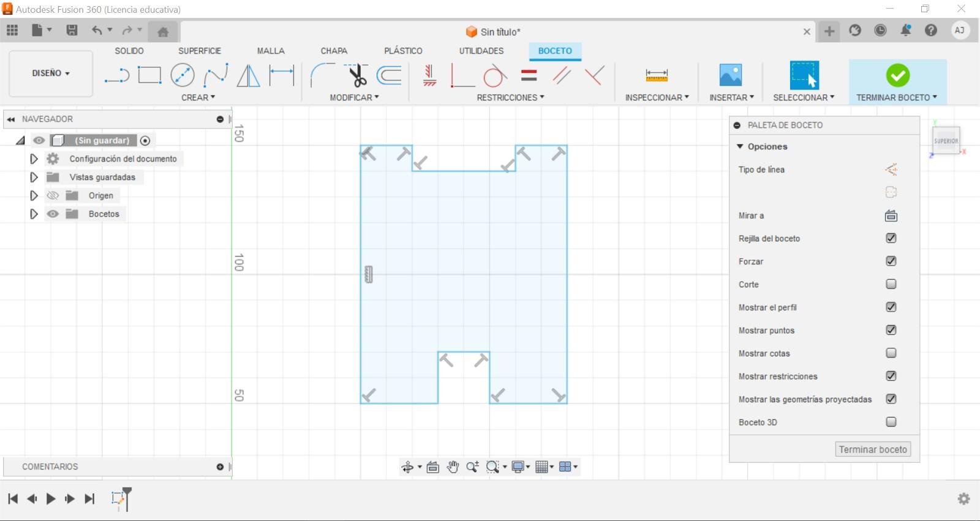Switch to the SÓLIDO tab
The width and height of the screenshot is (980, 521).
coord(129,51)
